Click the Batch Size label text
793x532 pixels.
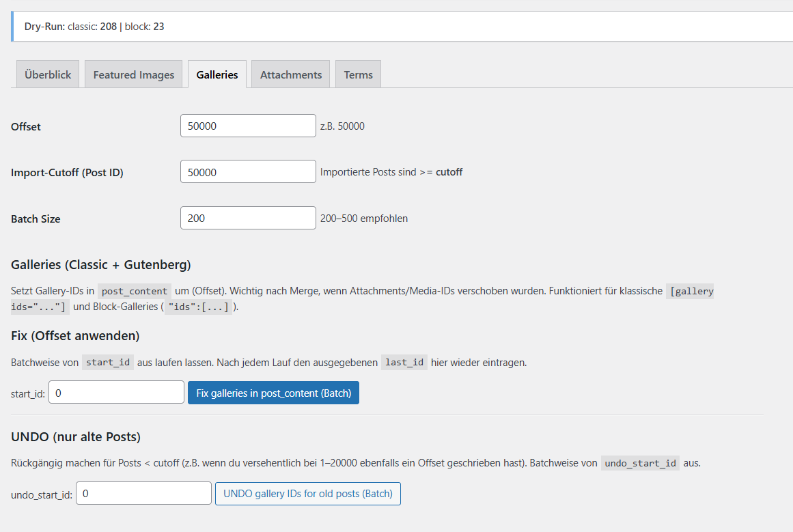click(36, 219)
